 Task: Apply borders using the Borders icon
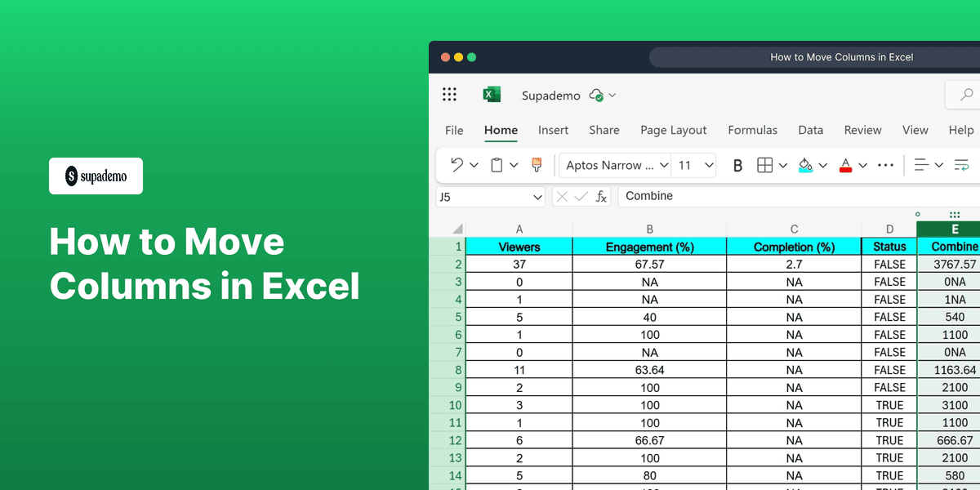[x=764, y=165]
